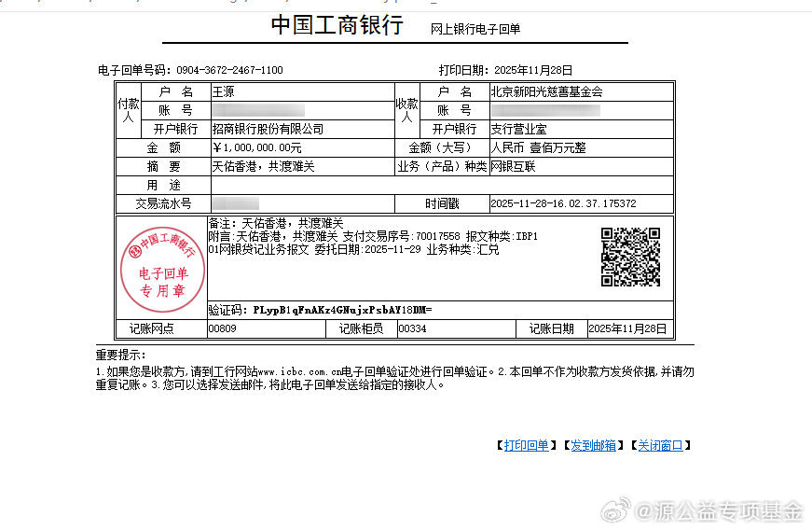The height and width of the screenshot is (530, 812).
Task: Select 人民币 壹佰万元整 text
Action: tap(538, 147)
